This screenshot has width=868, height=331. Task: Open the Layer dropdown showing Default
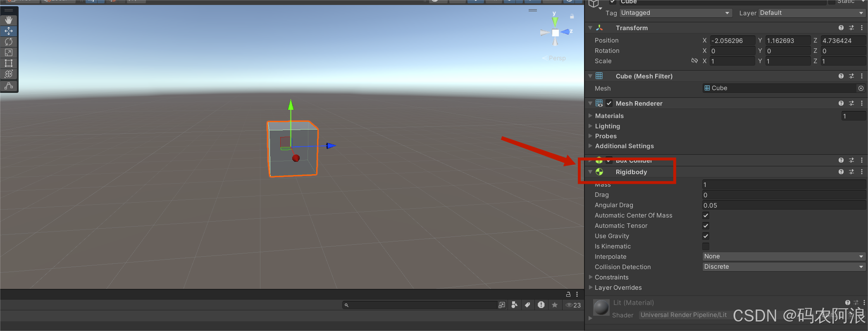812,13
